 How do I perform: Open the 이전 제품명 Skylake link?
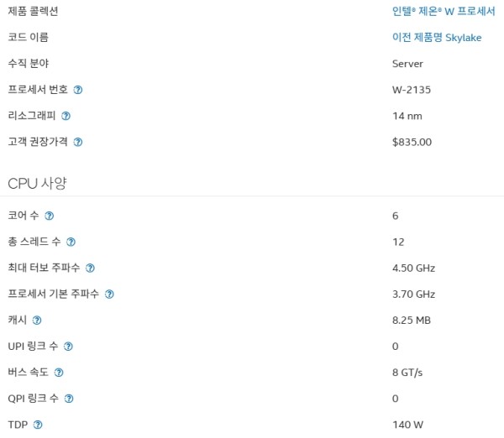437,38
